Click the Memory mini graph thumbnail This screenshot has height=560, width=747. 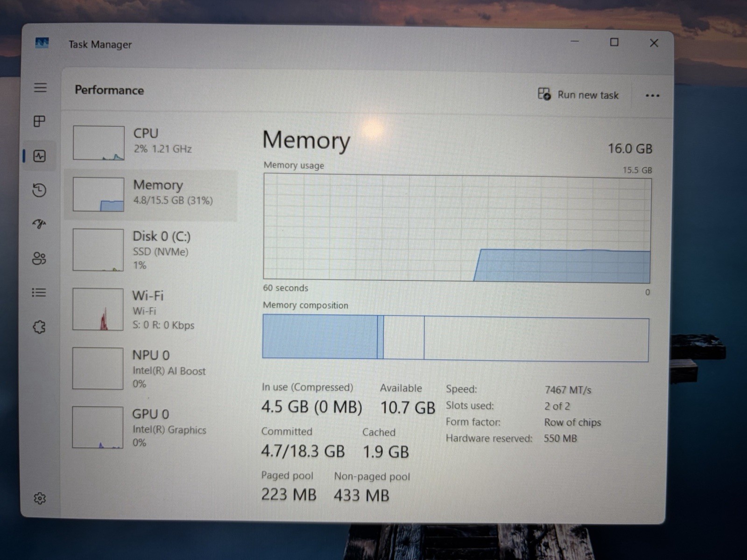coord(99,195)
